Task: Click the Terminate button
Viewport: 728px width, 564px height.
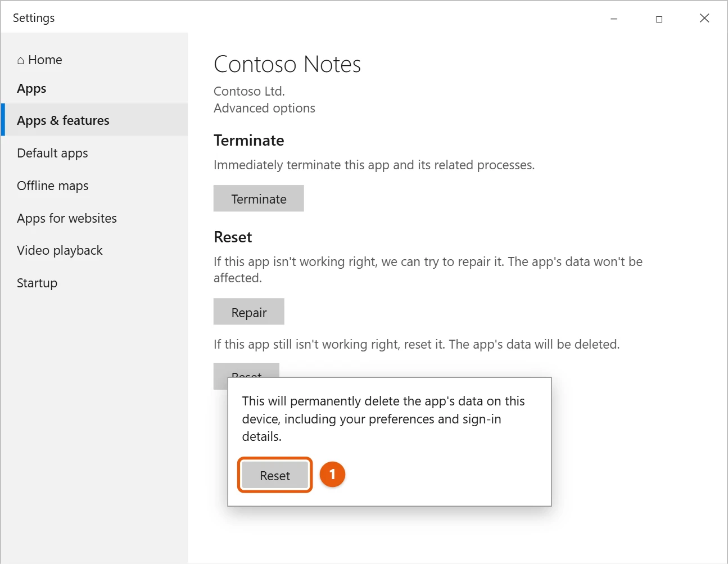Action: pyautogui.click(x=259, y=198)
